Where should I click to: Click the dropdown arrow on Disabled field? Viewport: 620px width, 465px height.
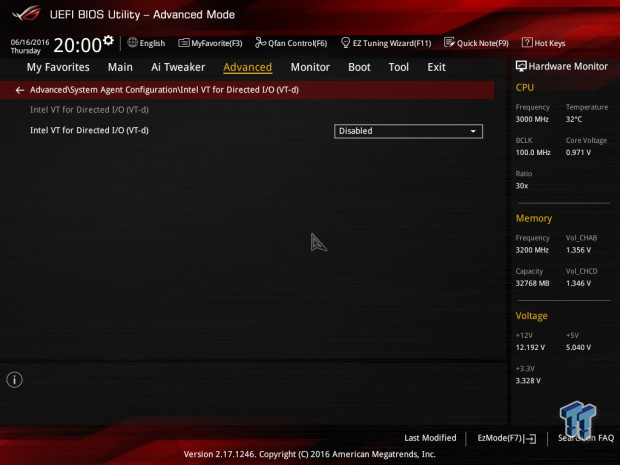[473, 131]
